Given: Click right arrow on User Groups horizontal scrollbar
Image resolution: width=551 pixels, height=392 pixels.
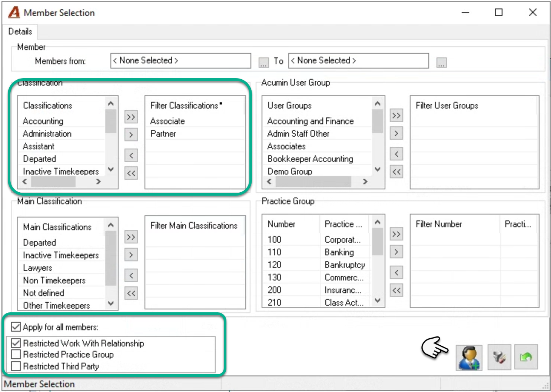Looking at the screenshot, I should point(365,182).
